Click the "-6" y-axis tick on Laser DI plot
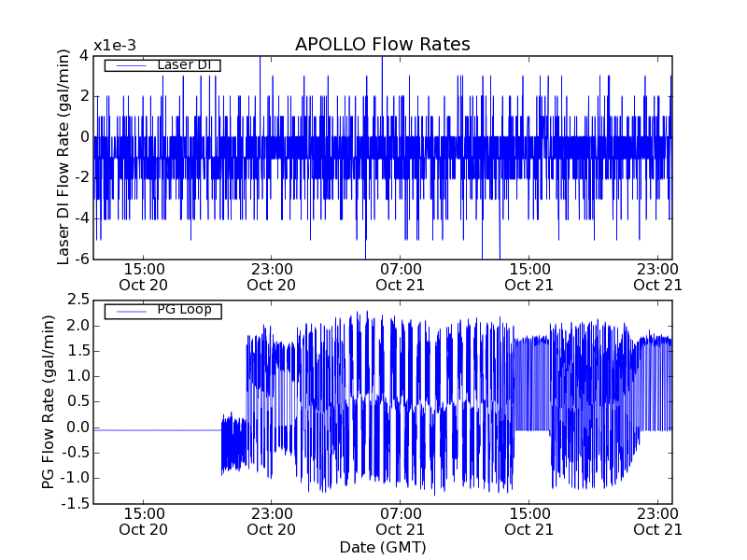The width and height of the screenshot is (747, 560). [x=82, y=259]
